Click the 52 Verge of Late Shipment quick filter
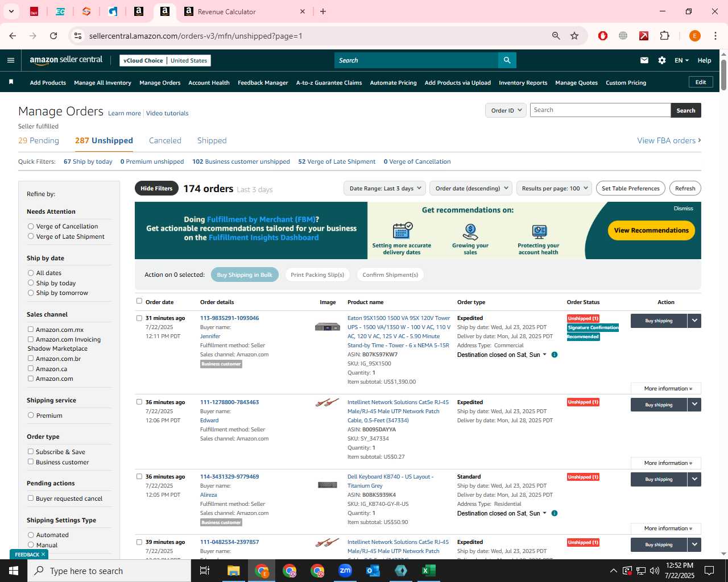The width and height of the screenshot is (728, 582). 337,161
